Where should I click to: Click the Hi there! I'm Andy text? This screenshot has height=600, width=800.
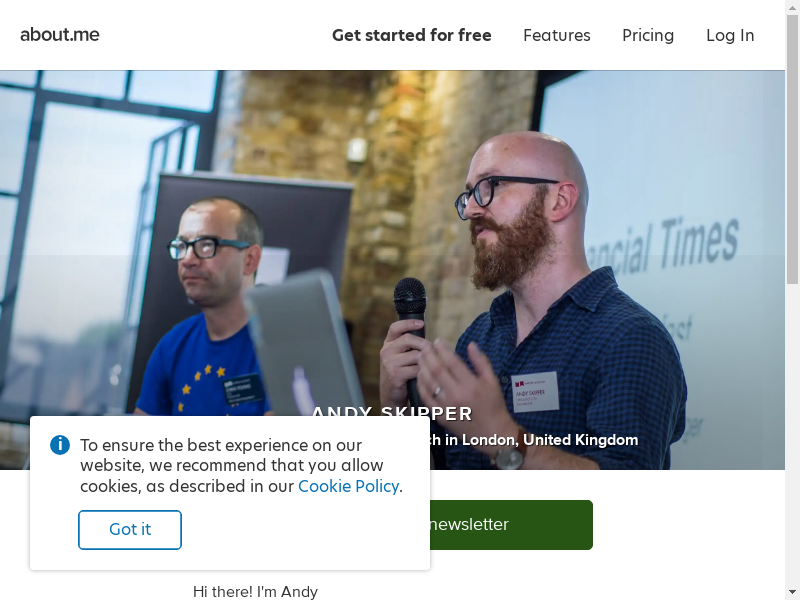point(255,592)
